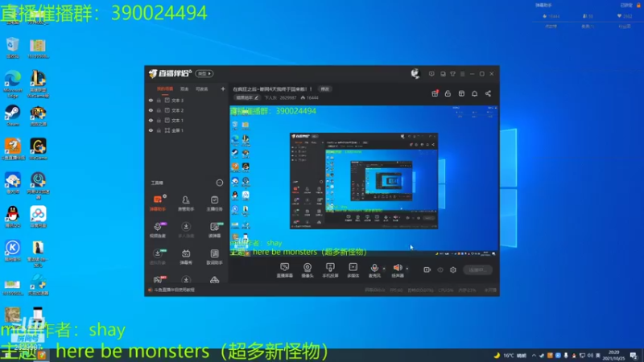Hide the 全屏 1 source layer
644x362 pixels.
tap(151, 130)
